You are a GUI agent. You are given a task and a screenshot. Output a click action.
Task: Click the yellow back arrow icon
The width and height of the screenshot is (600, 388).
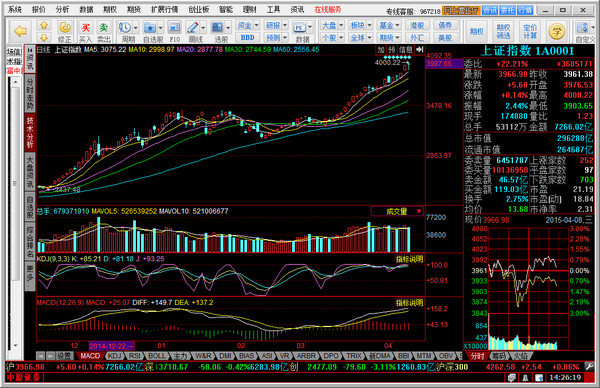[x=20, y=31]
